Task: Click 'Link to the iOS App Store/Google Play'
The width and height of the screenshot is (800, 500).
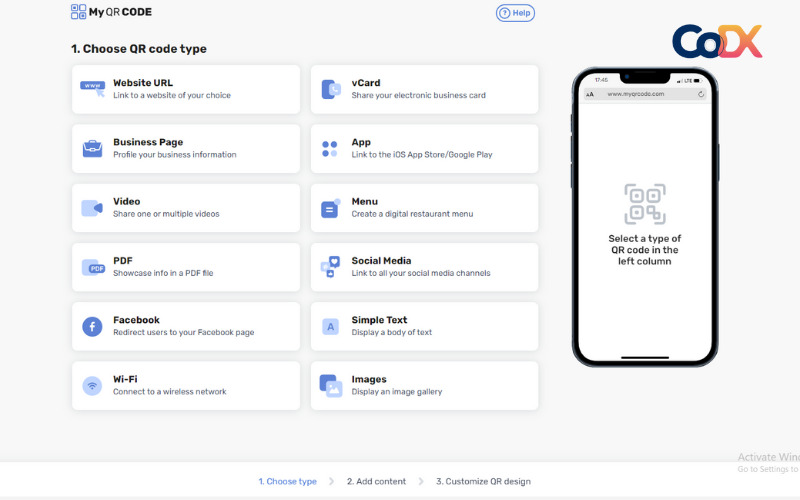Action: coord(422,154)
